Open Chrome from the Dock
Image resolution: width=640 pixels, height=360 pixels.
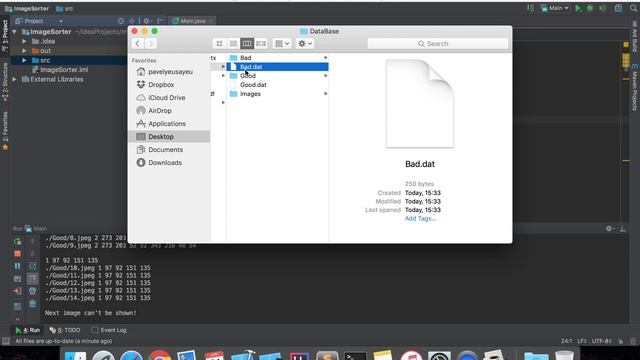[159, 356]
